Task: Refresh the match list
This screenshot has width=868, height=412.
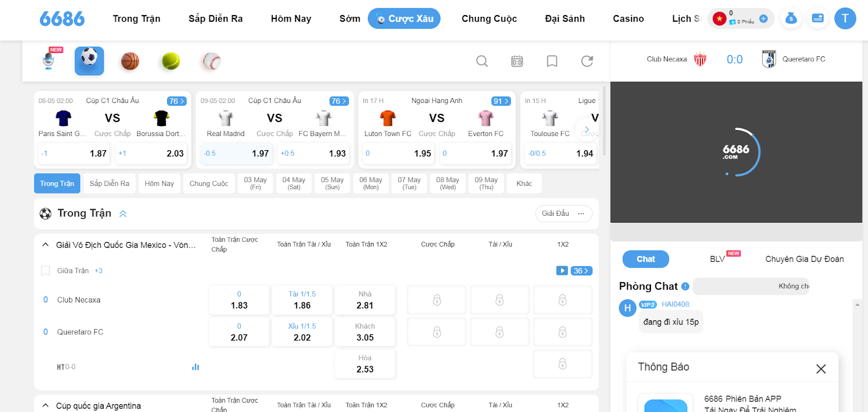Action: (587, 61)
